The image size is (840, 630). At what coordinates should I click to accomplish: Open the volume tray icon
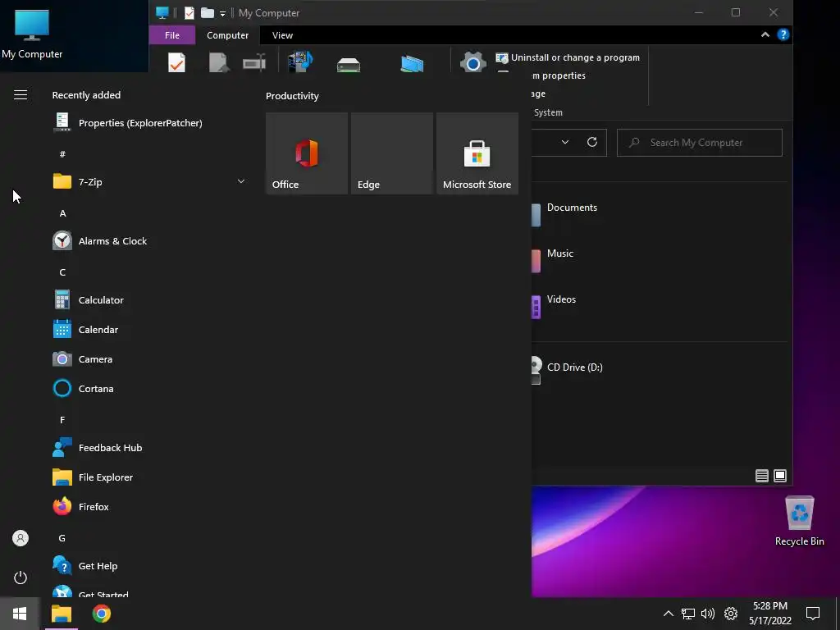(708, 614)
